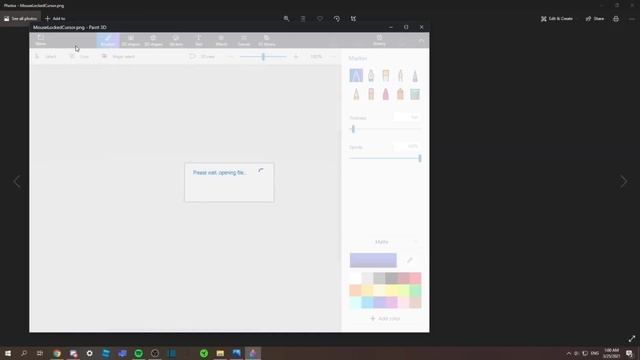Pick the orange color swatch
640x360 pixels.
[x=356, y=291]
